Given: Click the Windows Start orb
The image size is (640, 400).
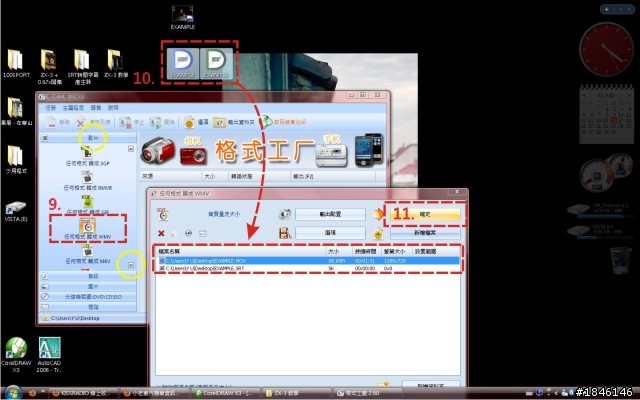Looking at the screenshot, I should (13, 393).
